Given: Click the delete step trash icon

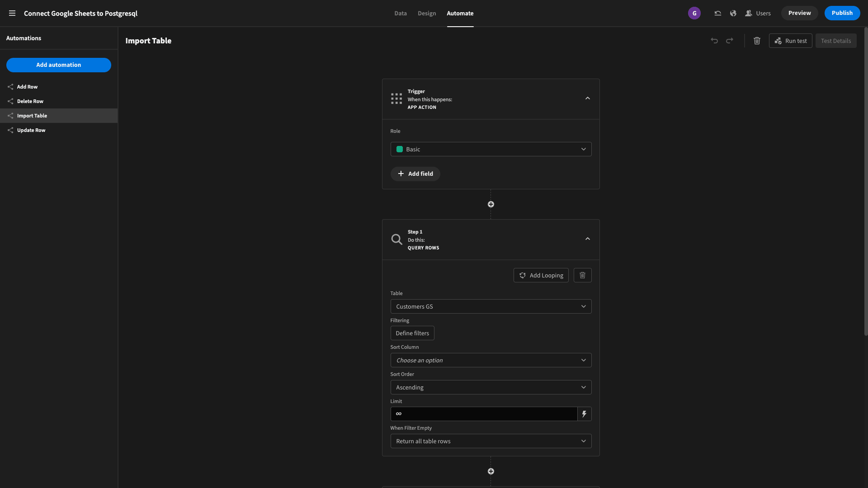Looking at the screenshot, I should tap(582, 275).
